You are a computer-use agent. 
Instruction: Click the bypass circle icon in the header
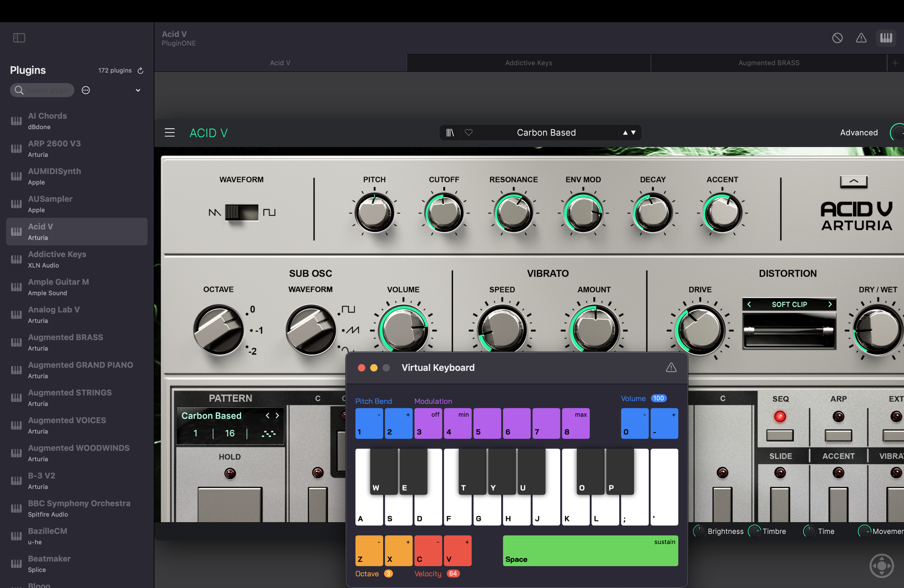(837, 38)
